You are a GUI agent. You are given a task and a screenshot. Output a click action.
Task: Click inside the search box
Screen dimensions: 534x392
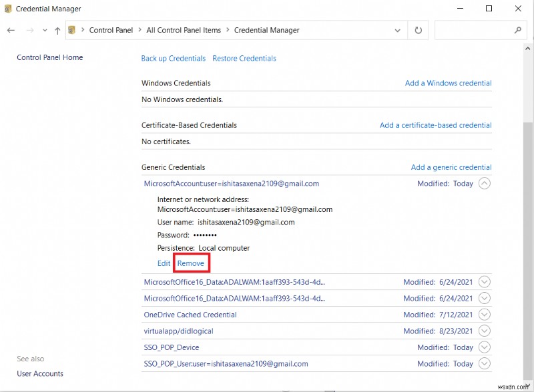click(474, 30)
